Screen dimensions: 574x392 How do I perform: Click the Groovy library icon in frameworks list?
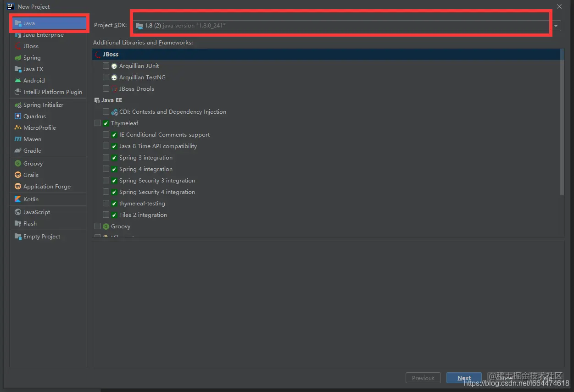pyautogui.click(x=106, y=226)
